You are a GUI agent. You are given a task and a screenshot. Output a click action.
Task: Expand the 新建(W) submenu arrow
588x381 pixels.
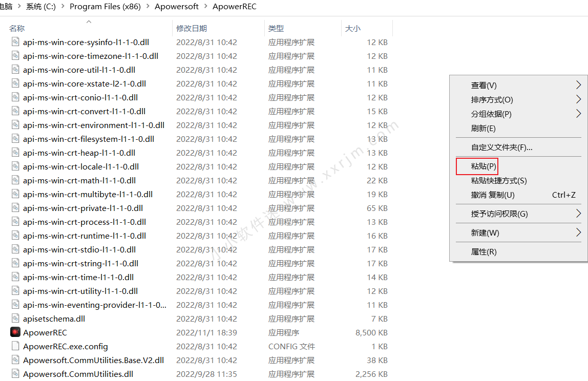(x=578, y=232)
